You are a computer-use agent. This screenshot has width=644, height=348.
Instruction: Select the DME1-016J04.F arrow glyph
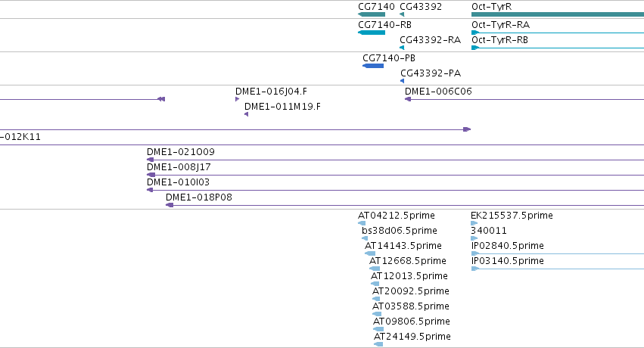coord(237,99)
